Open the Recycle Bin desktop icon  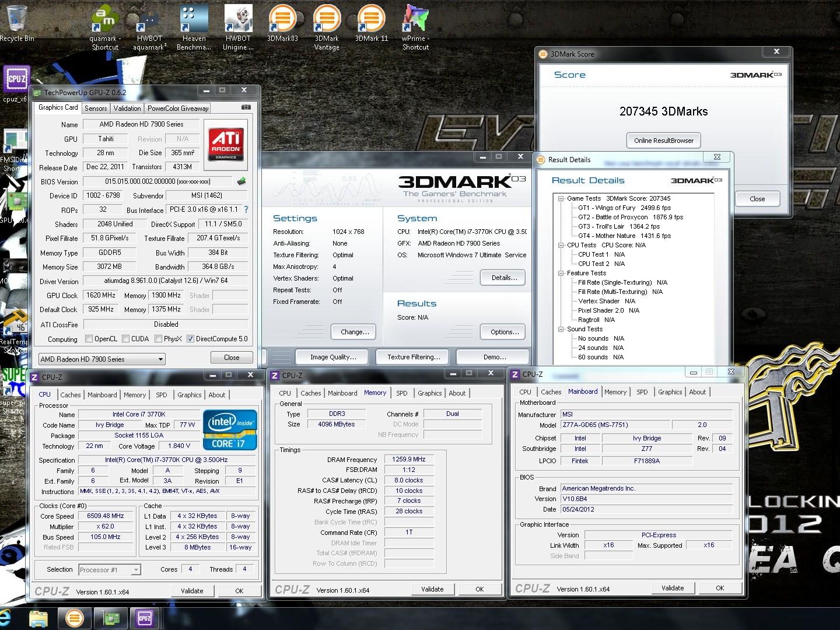[17, 23]
